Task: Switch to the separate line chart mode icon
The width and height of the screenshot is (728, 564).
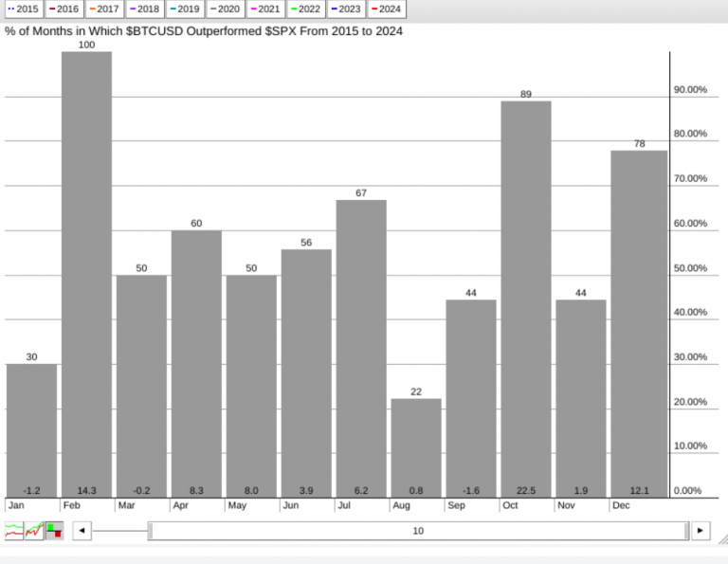Action: 14,531
